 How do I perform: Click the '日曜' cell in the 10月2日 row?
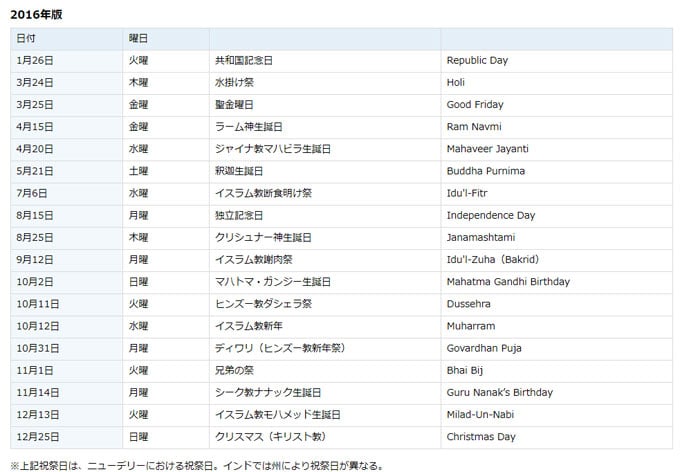[166, 282]
